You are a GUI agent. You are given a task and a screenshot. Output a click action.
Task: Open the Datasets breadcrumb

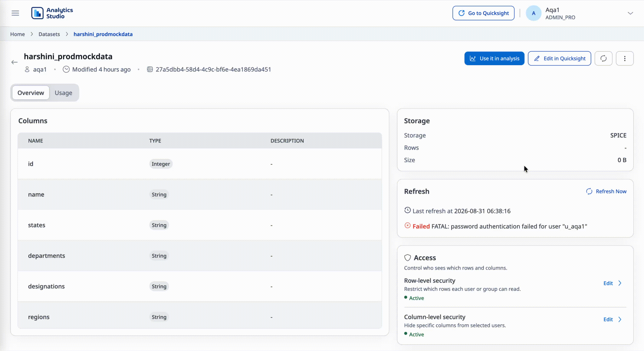tap(49, 34)
